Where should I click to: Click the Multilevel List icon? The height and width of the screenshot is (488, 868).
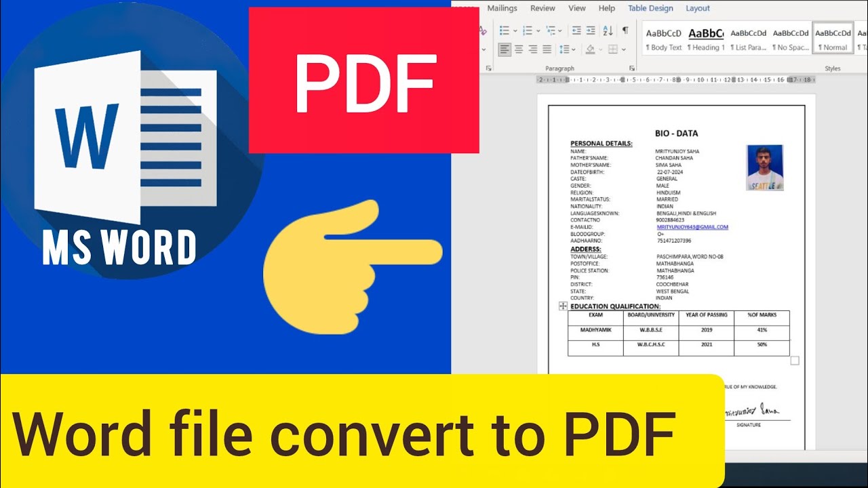551,30
